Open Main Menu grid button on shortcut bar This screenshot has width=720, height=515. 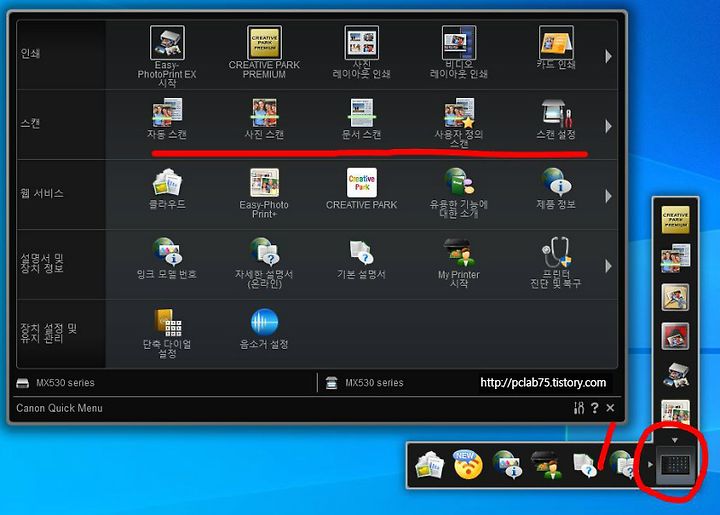675,466
